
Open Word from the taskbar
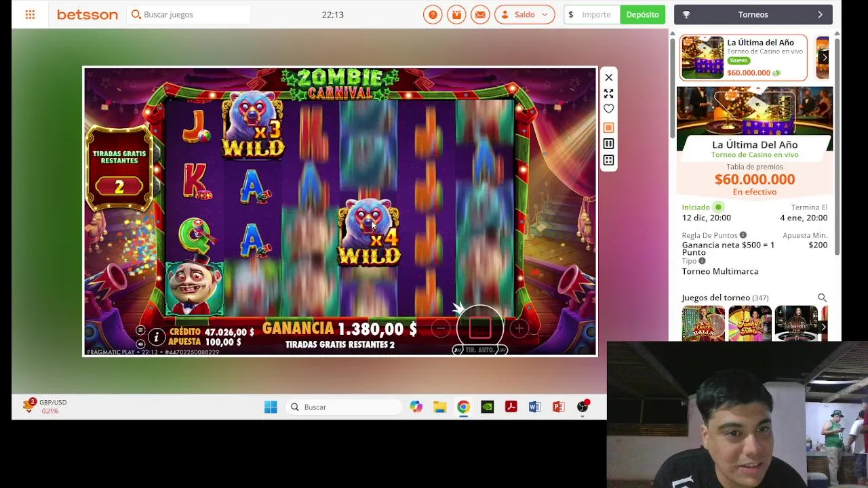tap(534, 407)
